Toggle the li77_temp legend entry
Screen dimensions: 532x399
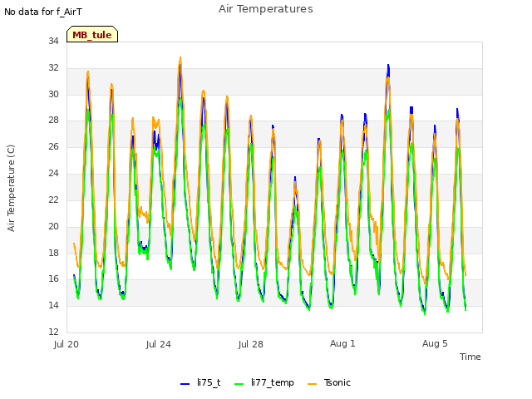coord(264,382)
